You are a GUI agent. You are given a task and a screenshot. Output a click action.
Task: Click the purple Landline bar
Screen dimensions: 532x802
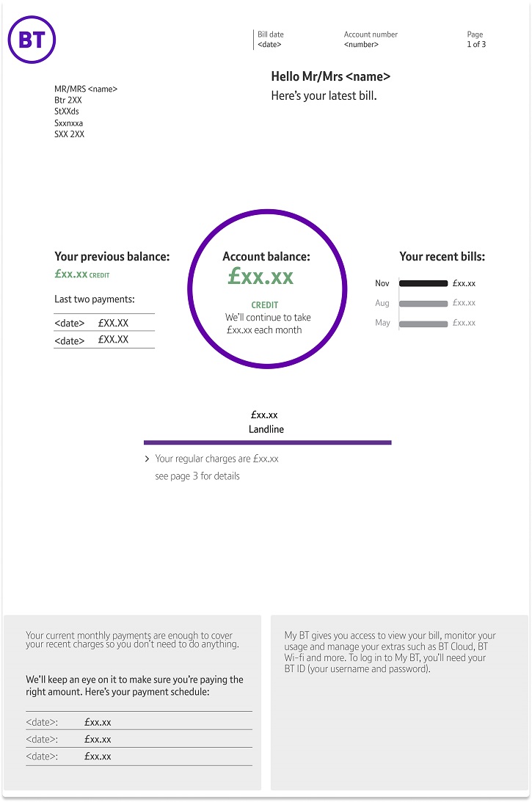[x=267, y=442]
